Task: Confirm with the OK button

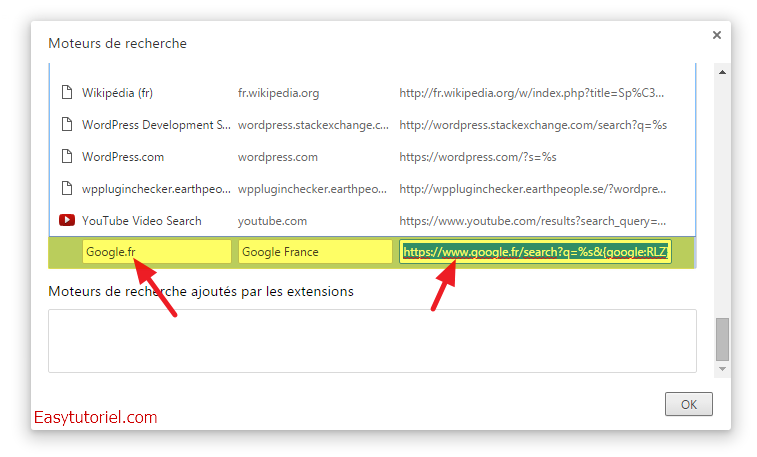Action: (688, 404)
